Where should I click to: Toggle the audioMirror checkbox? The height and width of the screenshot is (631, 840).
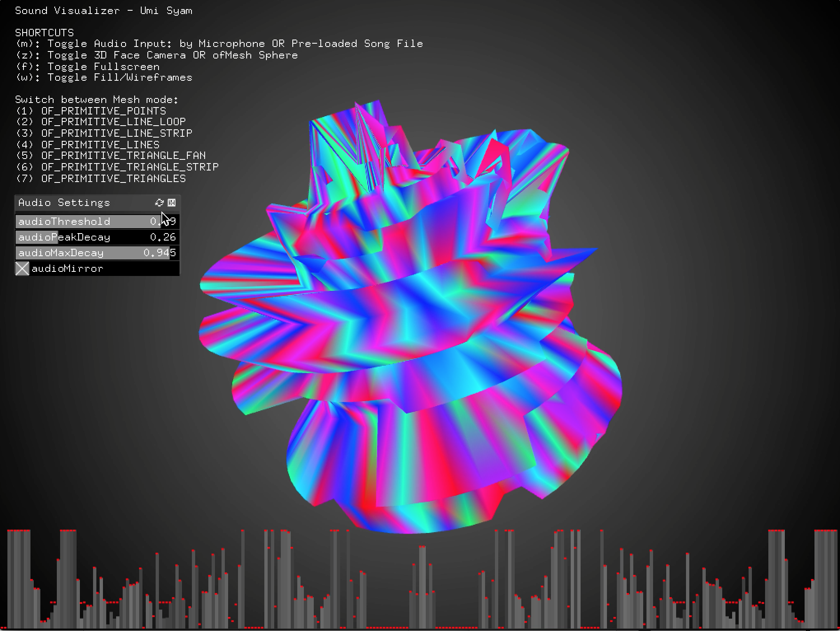pos(22,269)
